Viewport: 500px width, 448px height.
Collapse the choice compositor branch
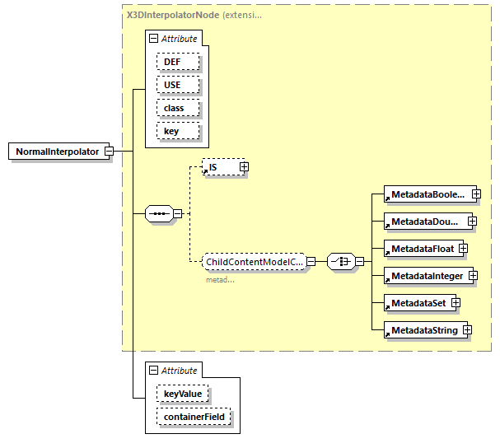[360, 262]
